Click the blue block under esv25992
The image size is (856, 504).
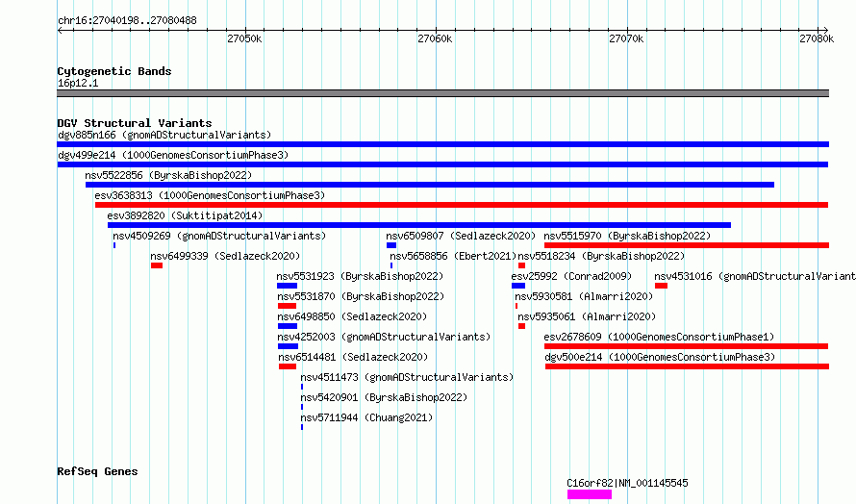pyautogui.click(x=518, y=286)
